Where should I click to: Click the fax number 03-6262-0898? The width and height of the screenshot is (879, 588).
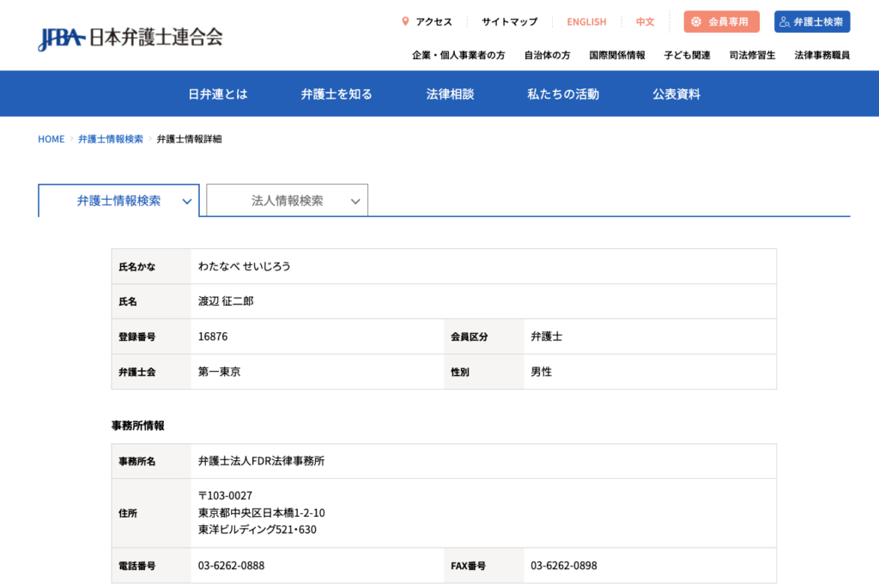564,566
